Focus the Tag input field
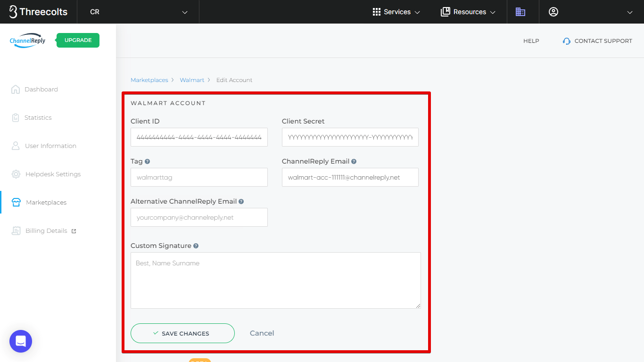 click(x=199, y=177)
